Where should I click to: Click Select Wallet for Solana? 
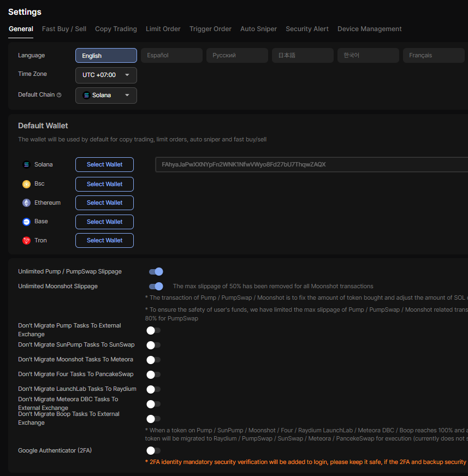point(104,164)
